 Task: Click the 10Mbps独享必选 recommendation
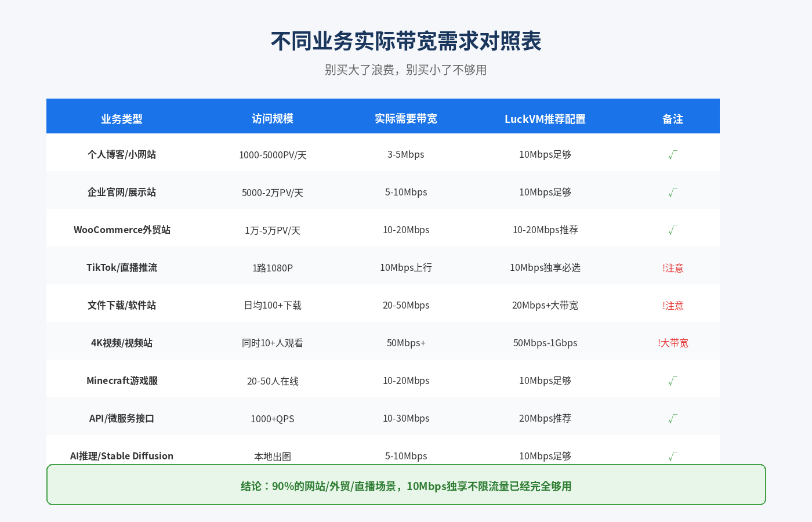545,267
